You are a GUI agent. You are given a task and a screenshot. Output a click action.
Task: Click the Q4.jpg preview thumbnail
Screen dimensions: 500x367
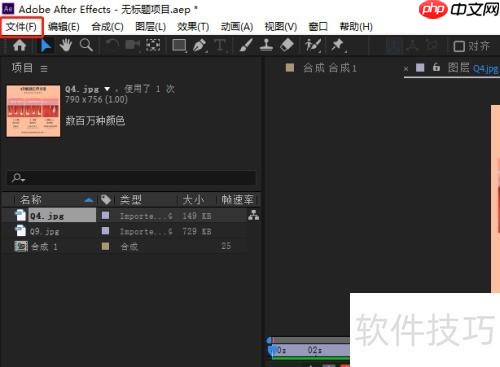pos(33,111)
